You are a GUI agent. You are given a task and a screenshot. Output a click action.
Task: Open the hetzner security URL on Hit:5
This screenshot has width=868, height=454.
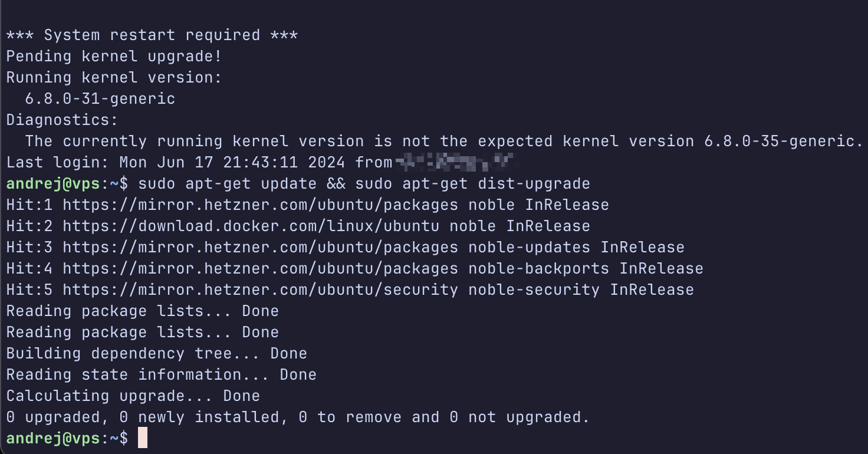click(260, 290)
